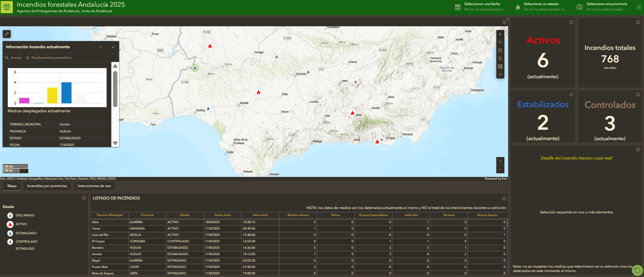The height and width of the screenshot is (277, 644).
Task: Zoom out with the map minus button
Action: (x=500, y=170)
